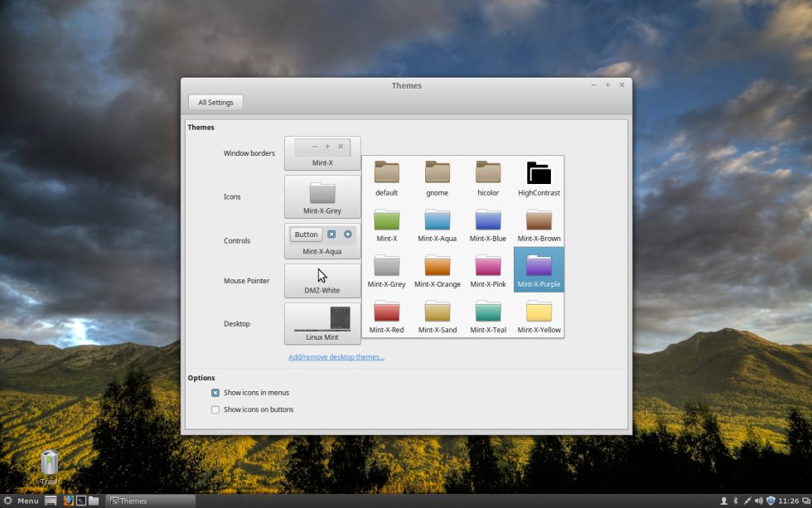Pick the Mint-X-Teal icon theme
The width and height of the screenshot is (812, 508).
click(488, 314)
